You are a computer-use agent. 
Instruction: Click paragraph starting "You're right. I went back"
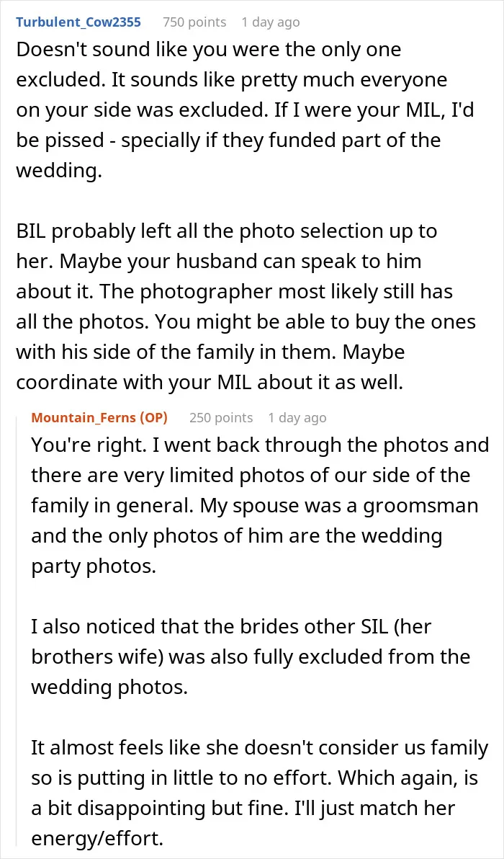click(x=260, y=505)
